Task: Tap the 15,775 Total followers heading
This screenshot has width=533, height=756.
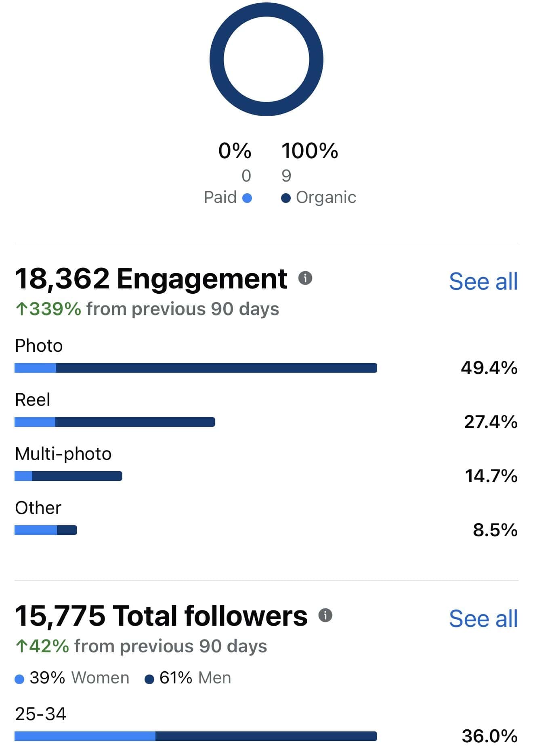Action: coord(161,616)
